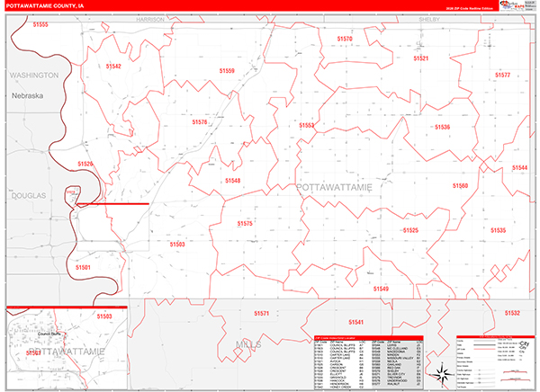Click ZIP code label 51548
Viewport: 540px width, 392px height.
click(x=233, y=181)
